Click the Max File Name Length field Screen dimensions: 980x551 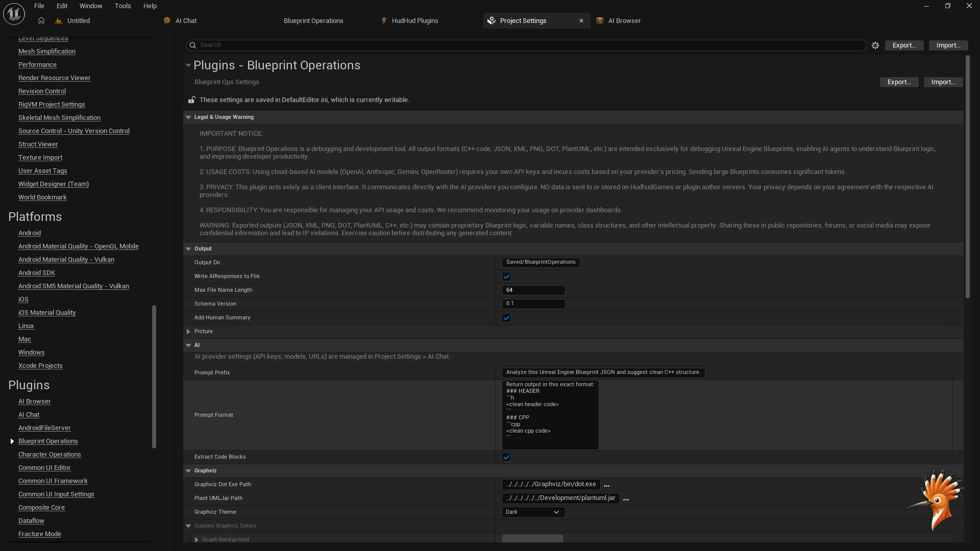533,290
